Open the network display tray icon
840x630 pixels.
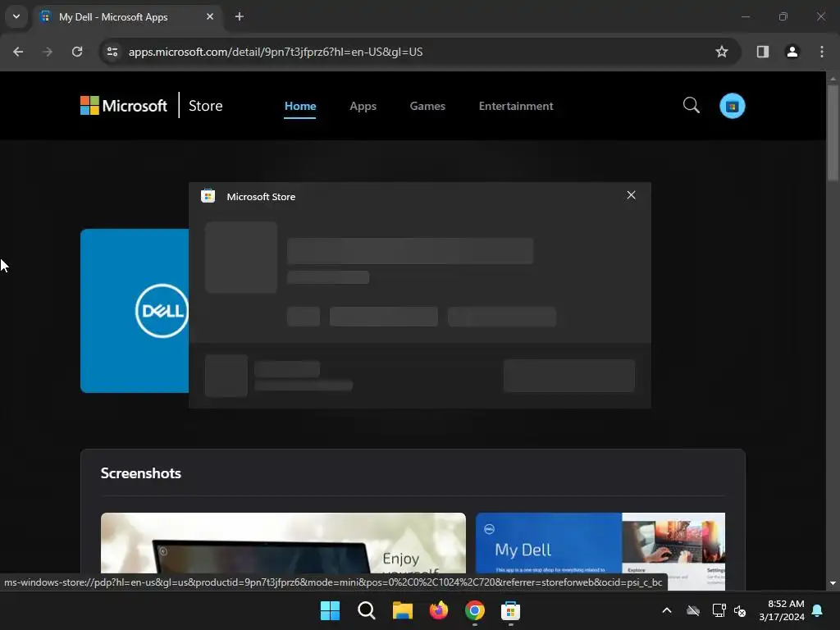coord(719,610)
